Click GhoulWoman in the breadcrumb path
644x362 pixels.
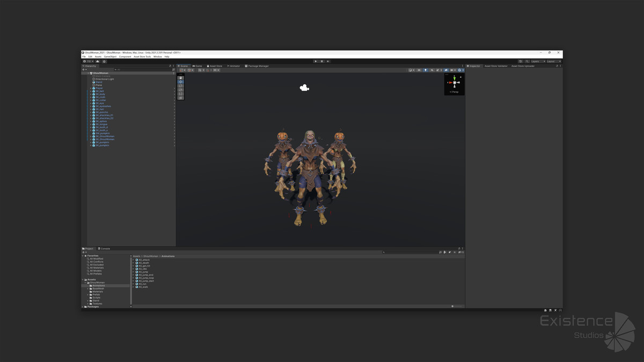point(151,256)
